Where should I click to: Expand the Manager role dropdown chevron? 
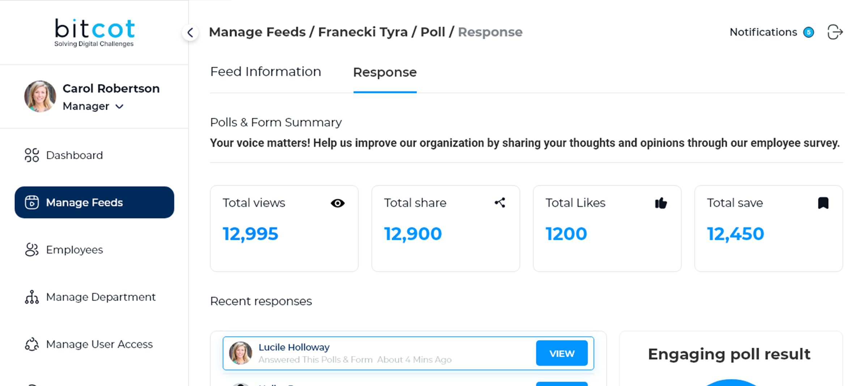coord(119,106)
